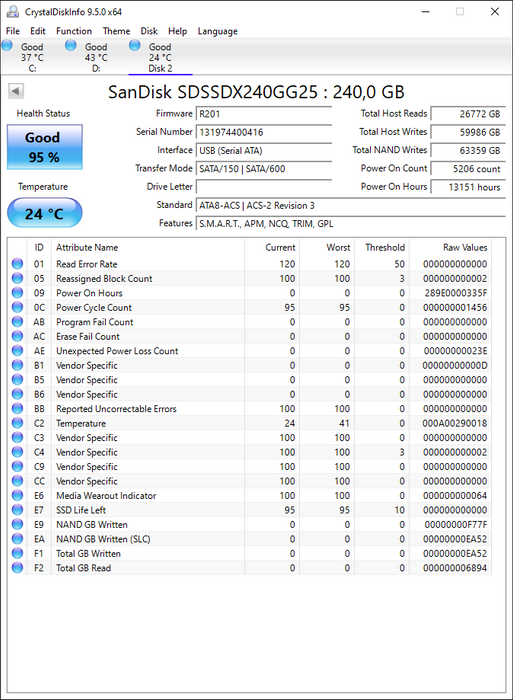
Task: Click the status orb for Unexpected Power Loss Count
Action: click(17, 351)
